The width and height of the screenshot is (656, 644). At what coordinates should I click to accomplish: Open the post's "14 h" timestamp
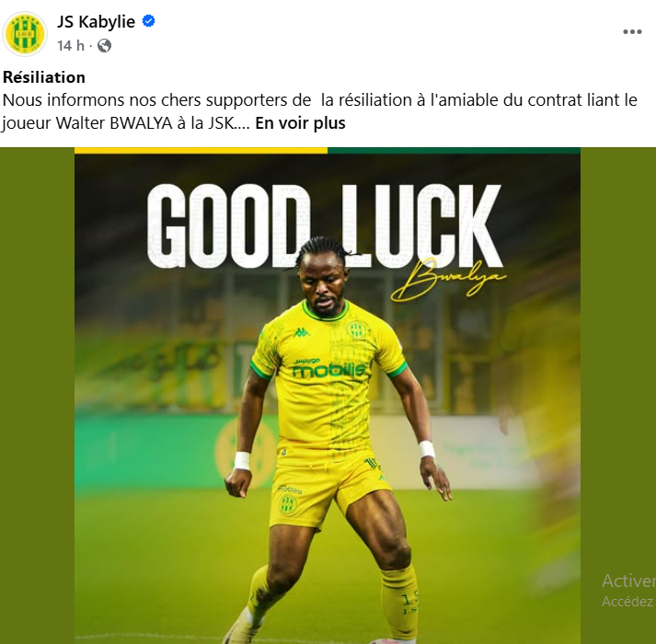[71, 45]
